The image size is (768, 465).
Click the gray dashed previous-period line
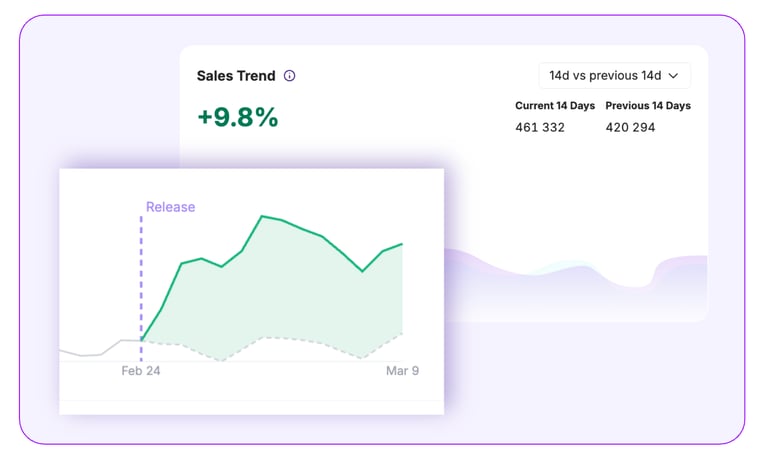pos(300,340)
